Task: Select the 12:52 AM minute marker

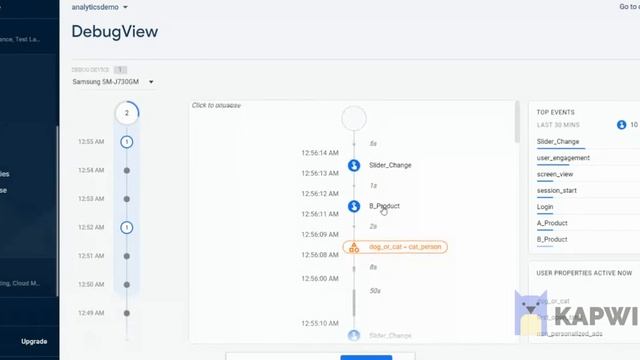Action: [x=127, y=227]
